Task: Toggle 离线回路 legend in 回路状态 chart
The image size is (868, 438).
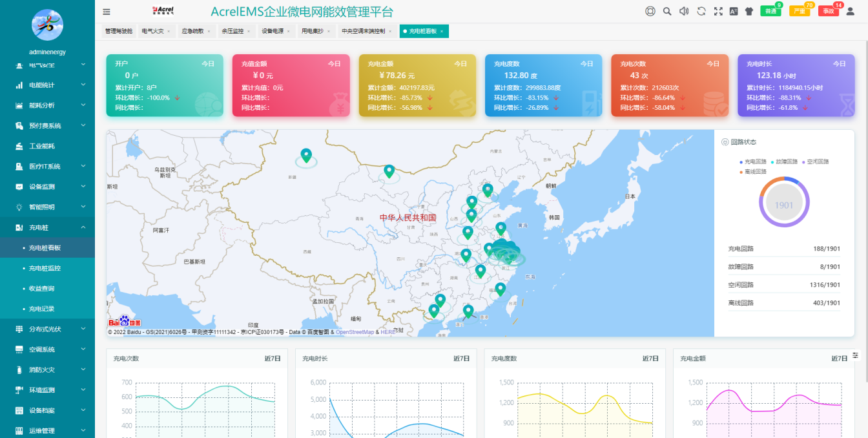Action: [753, 172]
